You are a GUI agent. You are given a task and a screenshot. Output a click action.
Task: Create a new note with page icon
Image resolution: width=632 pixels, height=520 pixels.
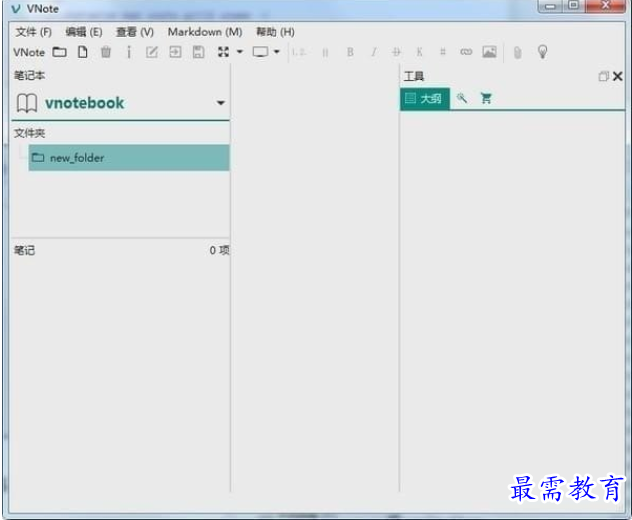(83, 52)
